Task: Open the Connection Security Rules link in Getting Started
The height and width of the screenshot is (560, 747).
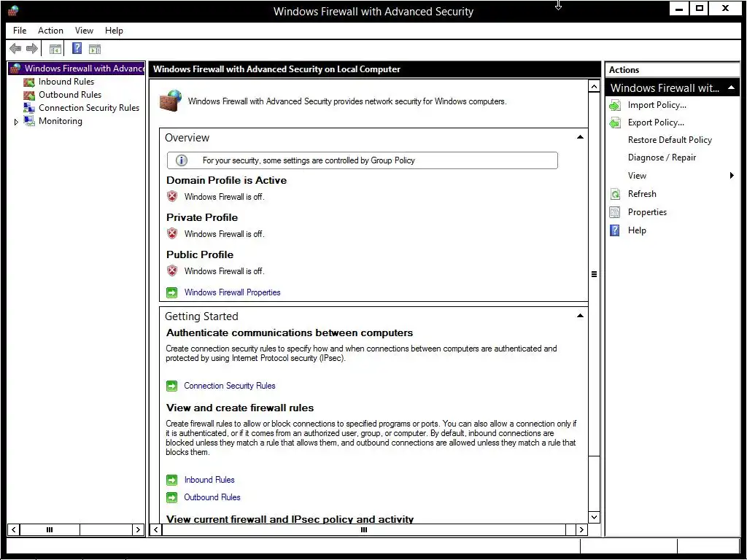Action: (x=230, y=386)
